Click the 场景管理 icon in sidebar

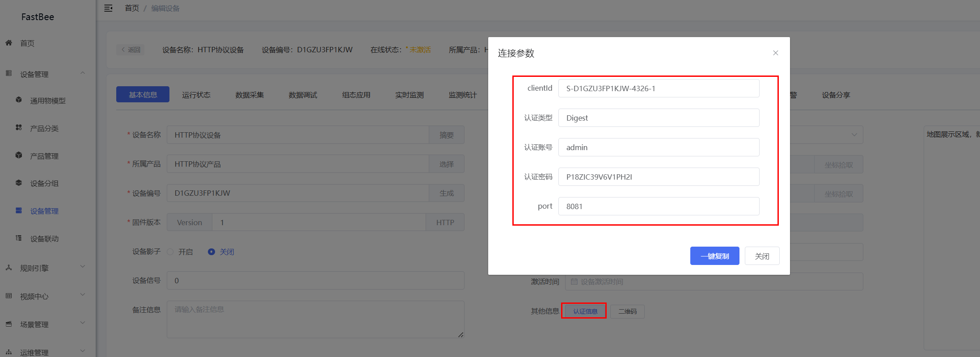[8, 324]
